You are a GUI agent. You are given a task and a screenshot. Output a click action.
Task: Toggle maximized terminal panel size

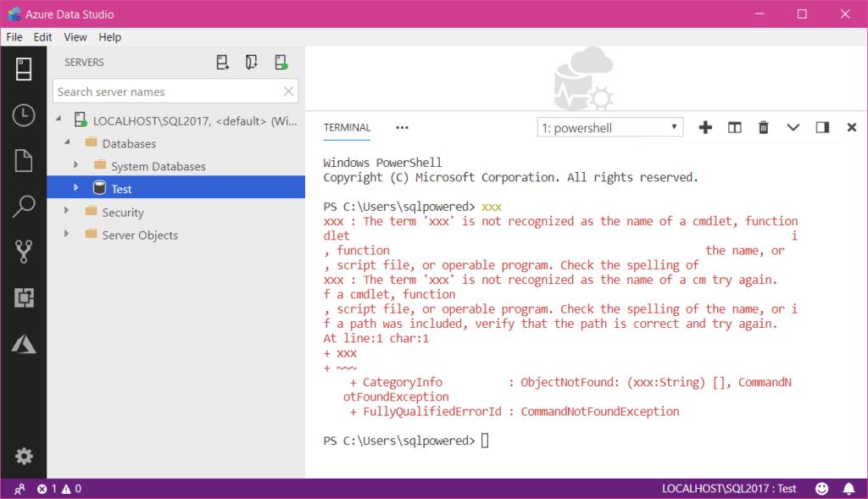click(x=793, y=127)
